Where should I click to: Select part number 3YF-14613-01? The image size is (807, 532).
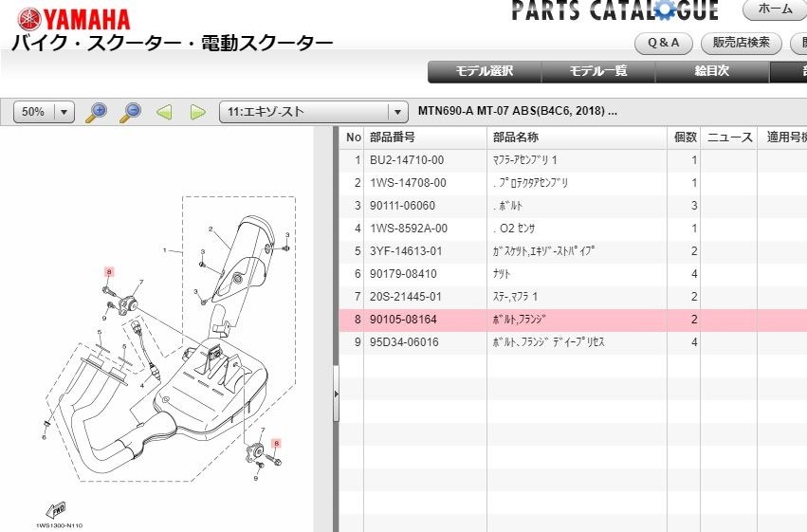406,251
